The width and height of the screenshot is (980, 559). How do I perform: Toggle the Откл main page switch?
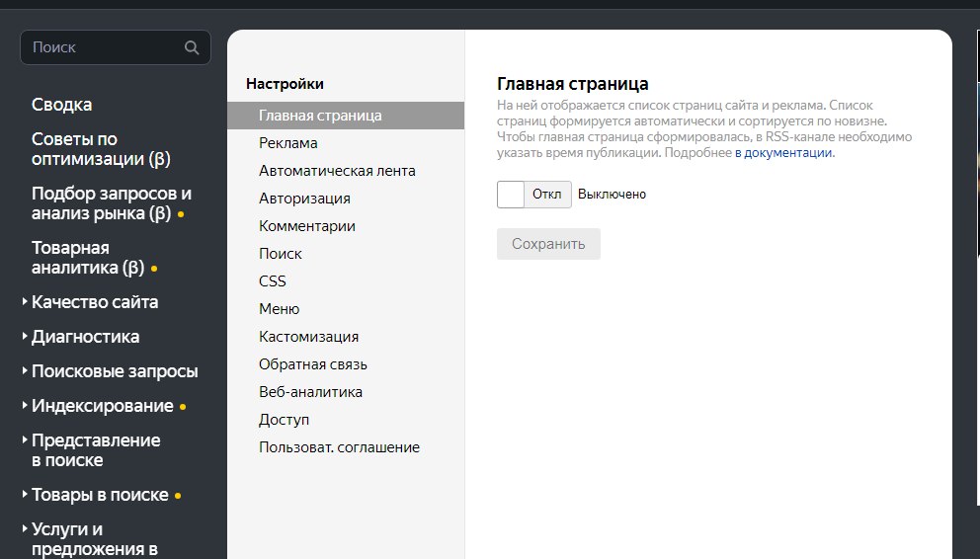[534, 195]
